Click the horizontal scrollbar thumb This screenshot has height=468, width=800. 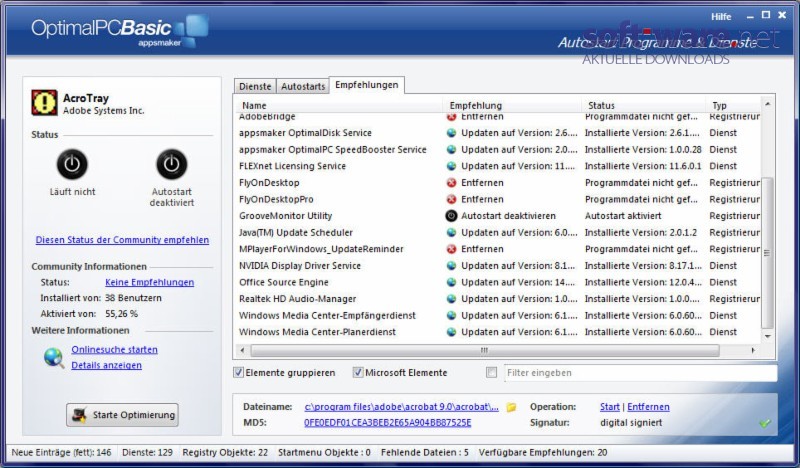[x=485, y=351]
